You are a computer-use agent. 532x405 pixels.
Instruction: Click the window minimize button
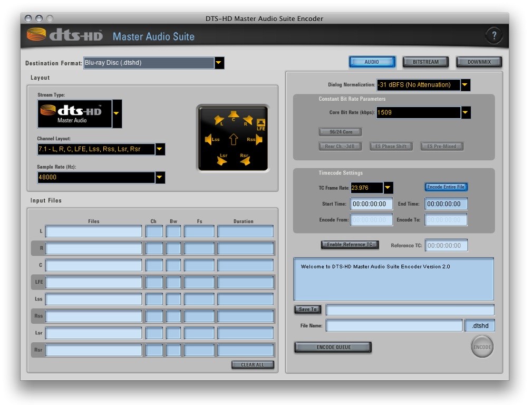click(x=39, y=18)
